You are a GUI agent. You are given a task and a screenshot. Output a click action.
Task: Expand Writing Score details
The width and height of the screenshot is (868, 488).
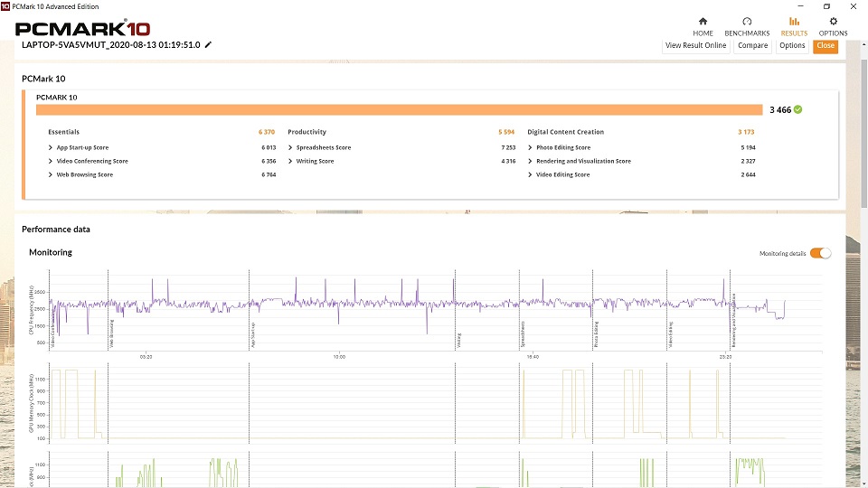tap(290, 161)
